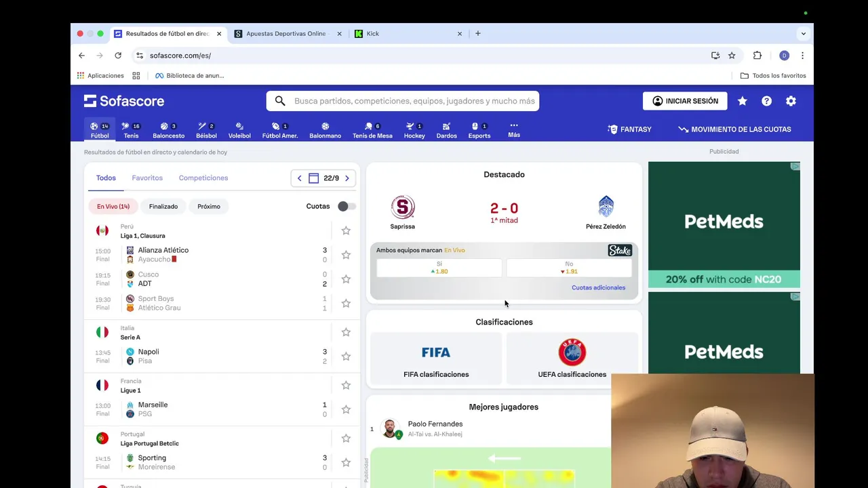The image size is (868, 488).
Task: Open the Béisbol sport category
Action: pos(206,130)
